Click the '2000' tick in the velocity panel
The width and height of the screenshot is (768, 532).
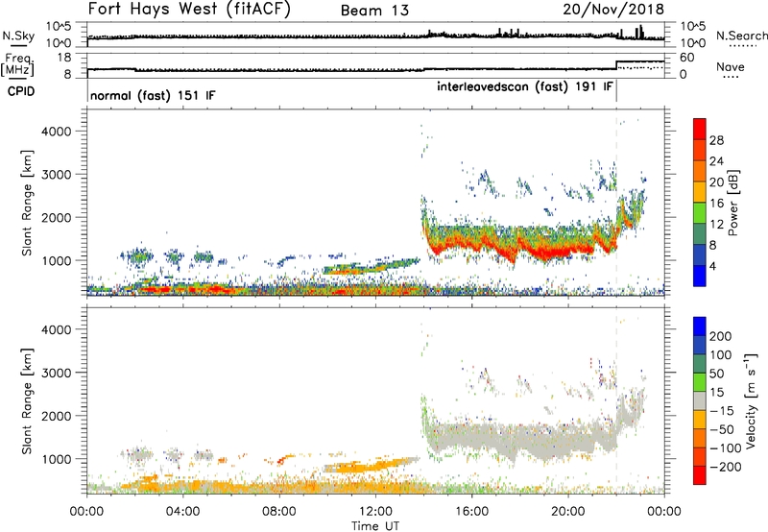[56, 416]
